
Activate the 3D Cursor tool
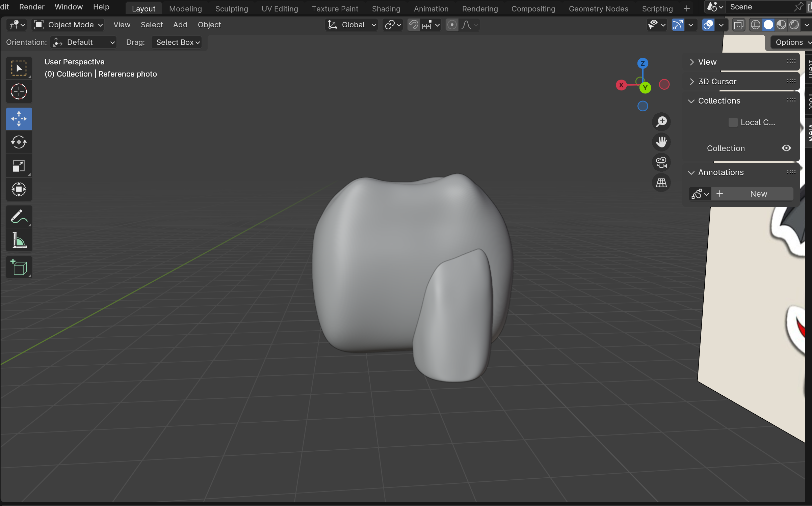[x=19, y=91]
